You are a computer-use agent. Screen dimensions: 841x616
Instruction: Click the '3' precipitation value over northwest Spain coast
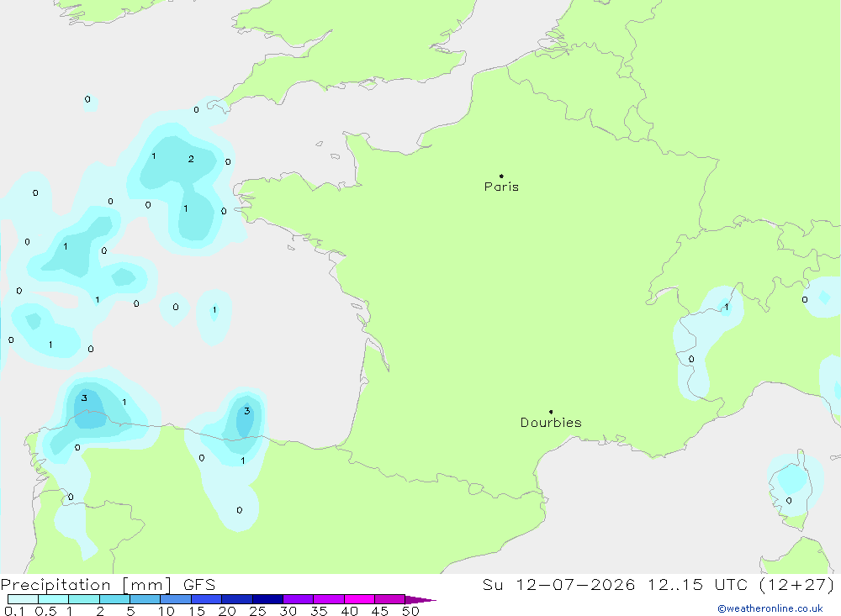point(84,398)
